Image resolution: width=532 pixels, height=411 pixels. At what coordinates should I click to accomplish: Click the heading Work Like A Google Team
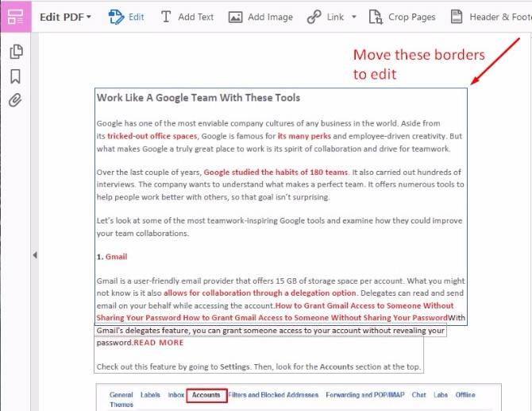(x=199, y=98)
